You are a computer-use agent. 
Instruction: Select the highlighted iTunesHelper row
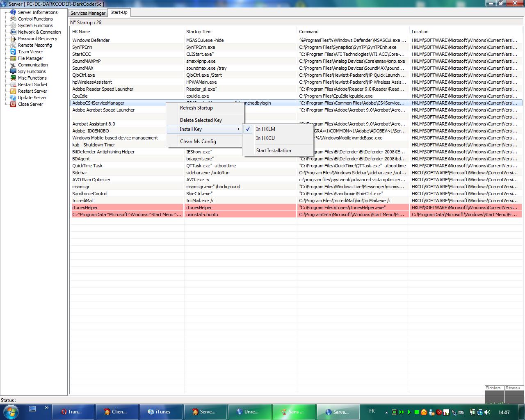click(296, 208)
